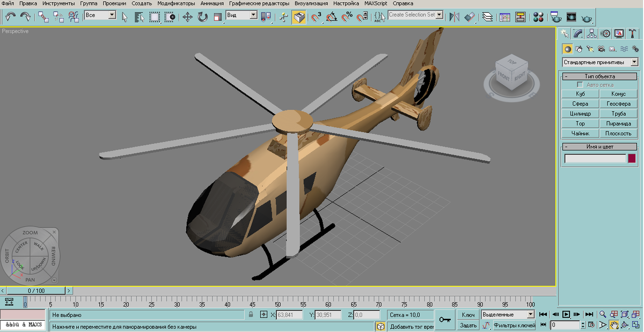
Task: Click the Redo arrow icon
Action: click(25, 17)
